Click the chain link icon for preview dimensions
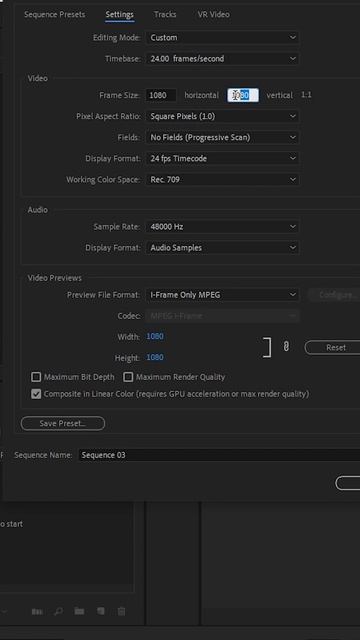This screenshot has height=640, width=360. pos(286,347)
